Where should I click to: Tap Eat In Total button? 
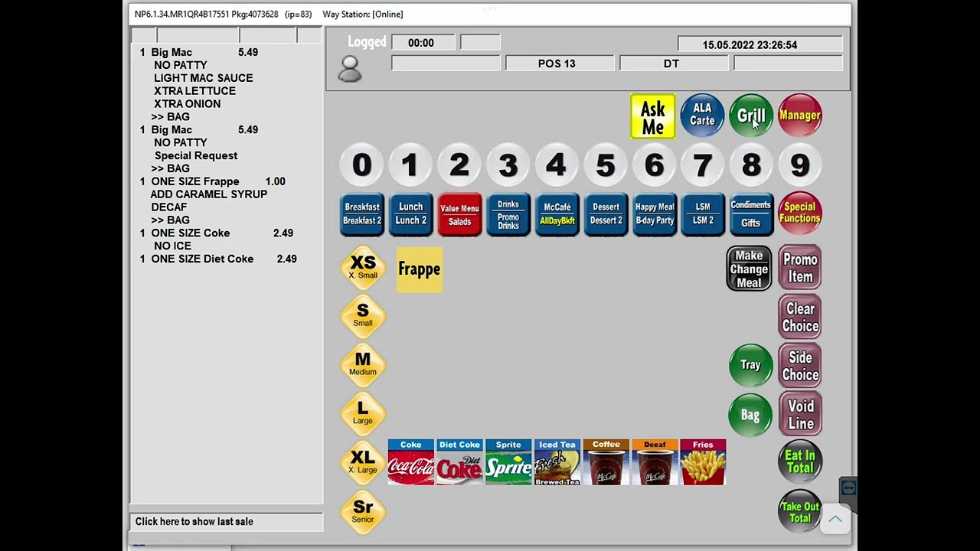[800, 462]
